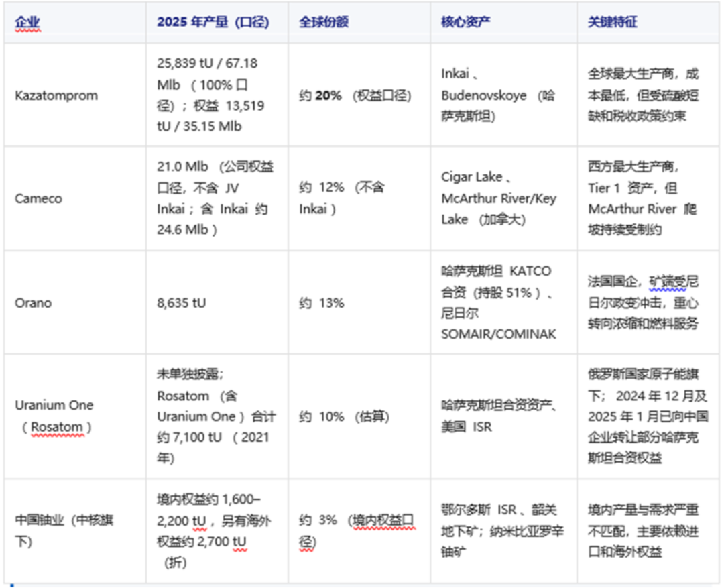
Task: Select the 中国铀业 (中核旗下) name cell
Action: (x=75, y=531)
